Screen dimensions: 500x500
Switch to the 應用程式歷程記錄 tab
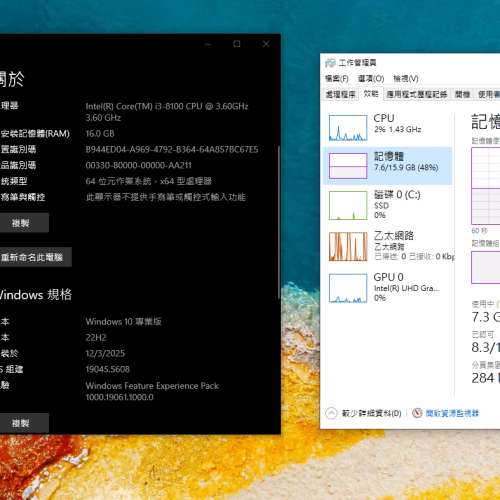coord(417,94)
